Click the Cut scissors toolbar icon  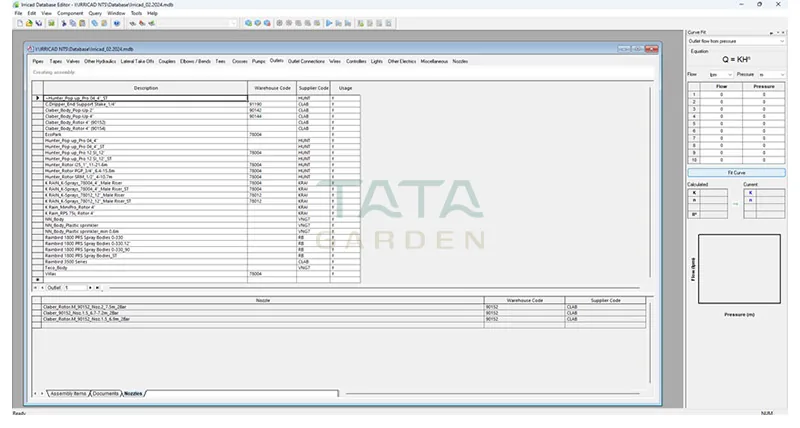click(x=64, y=23)
